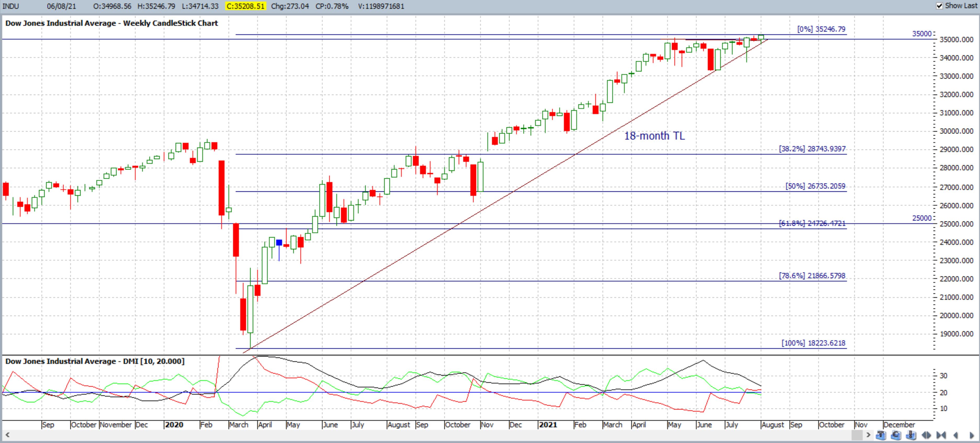Click the November label on time axis
Viewport: 980px width, 443px height.
[x=116, y=425]
